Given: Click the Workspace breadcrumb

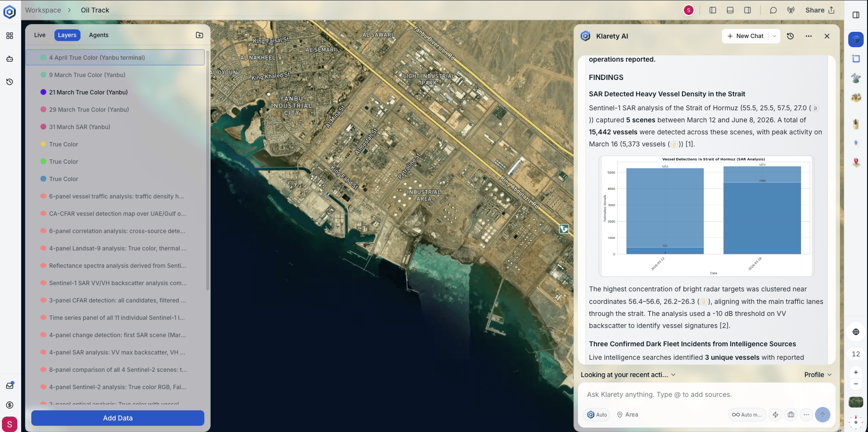Looking at the screenshot, I should pos(43,10).
